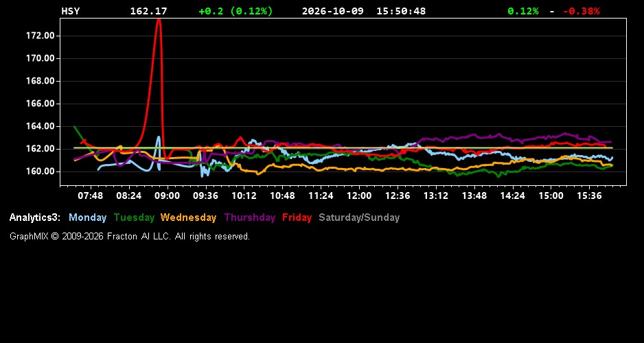The width and height of the screenshot is (644, 343).
Task: Click the 162.00 y-axis label
Action: (41, 149)
